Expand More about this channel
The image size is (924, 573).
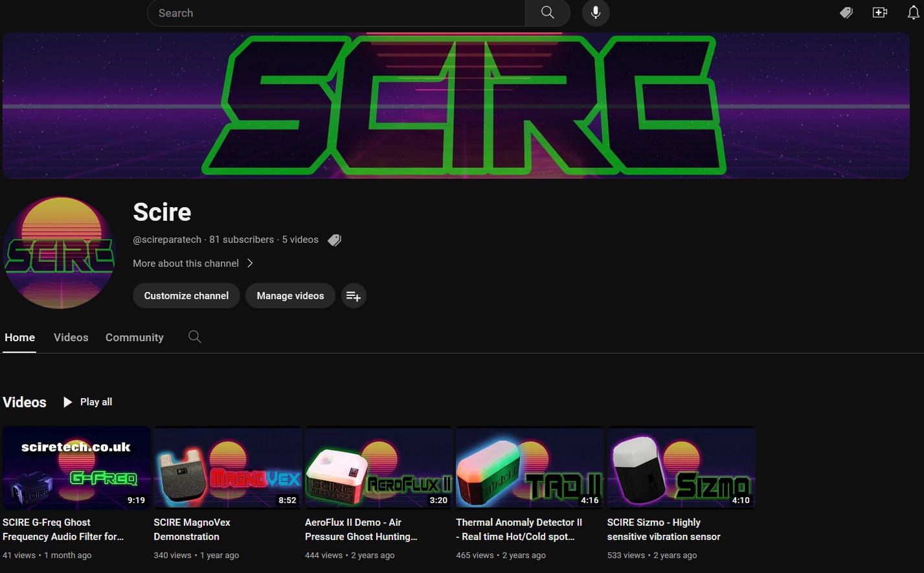point(186,263)
